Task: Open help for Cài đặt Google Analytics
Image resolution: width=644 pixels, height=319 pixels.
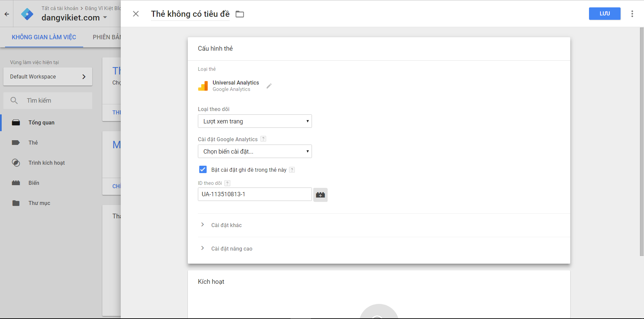Action: 263,139
